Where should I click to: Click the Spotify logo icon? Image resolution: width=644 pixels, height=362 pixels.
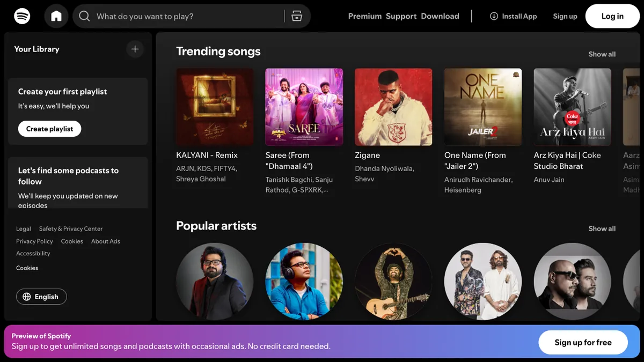[22, 16]
